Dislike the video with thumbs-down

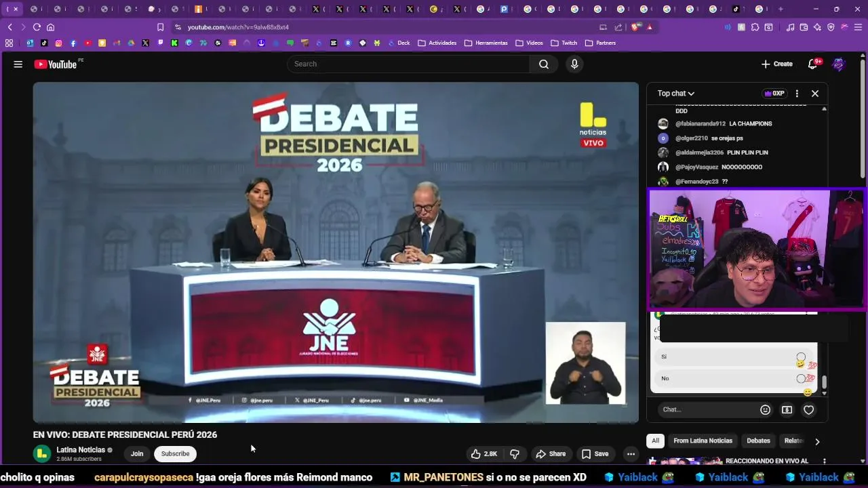(515, 454)
